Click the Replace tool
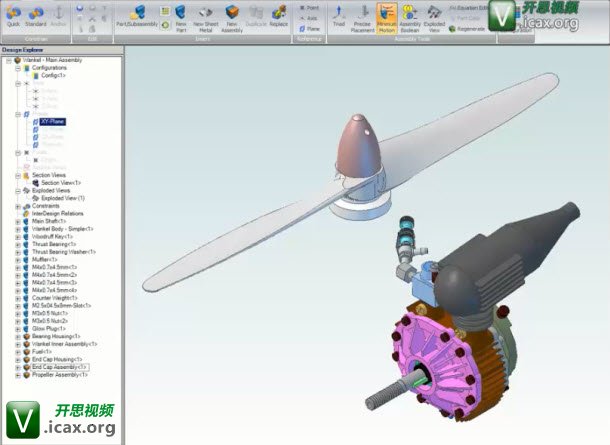Screen dimensions: 610x445 279,16
